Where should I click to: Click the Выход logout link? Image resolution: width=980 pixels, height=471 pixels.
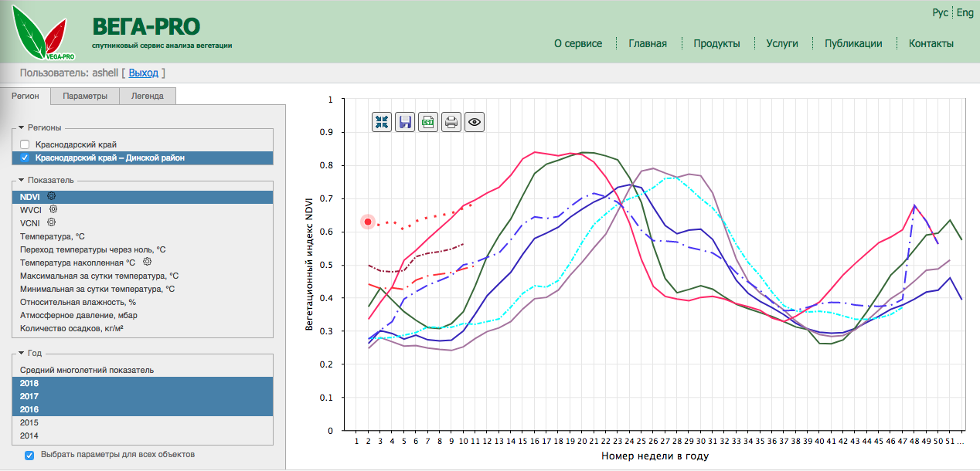tap(143, 73)
